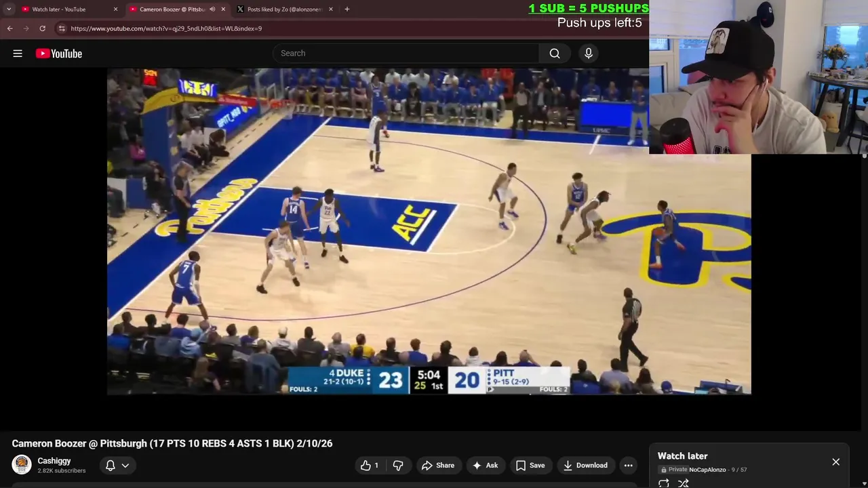Like the video with thumbs up
Screen dimensions: 868x488
370,465
